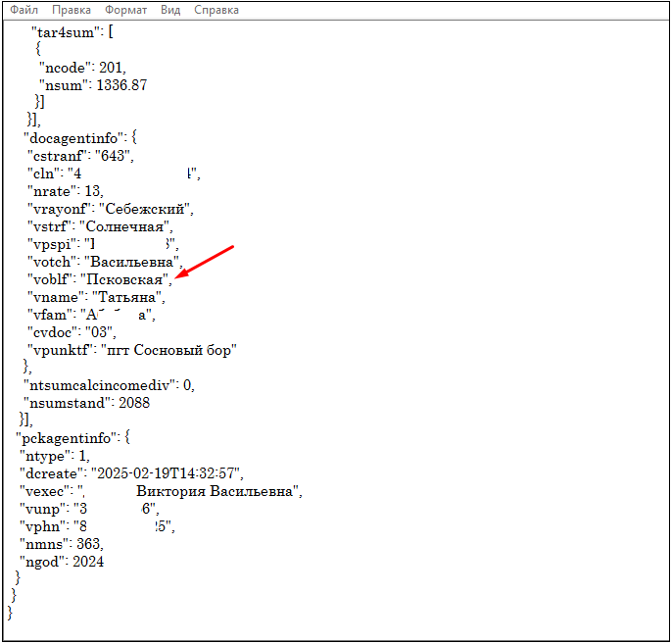Place cursor on "Себежский" text
The width and height of the screenshot is (672, 644).
click(x=145, y=209)
